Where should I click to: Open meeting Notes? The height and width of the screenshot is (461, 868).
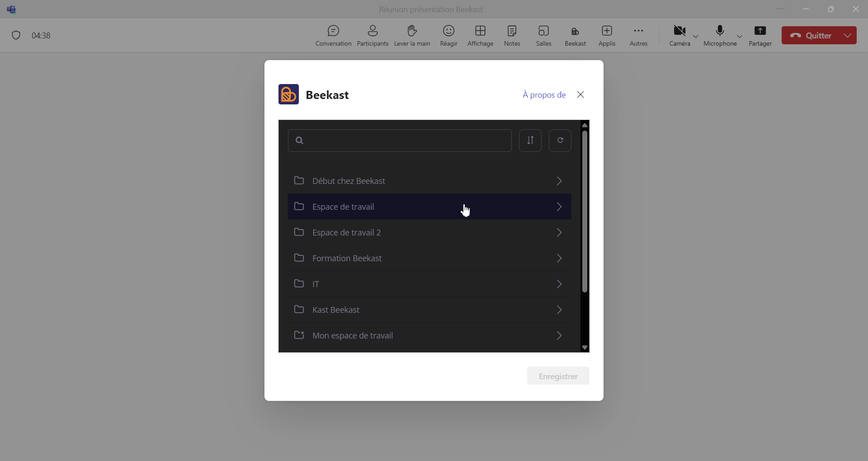click(512, 36)
